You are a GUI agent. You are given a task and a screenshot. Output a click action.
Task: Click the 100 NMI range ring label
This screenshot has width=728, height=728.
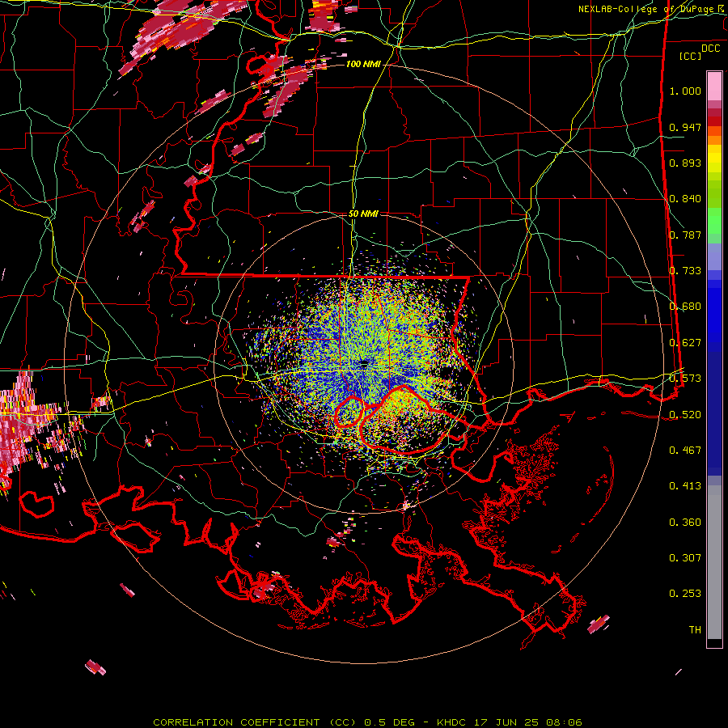[x=363, y=64]
